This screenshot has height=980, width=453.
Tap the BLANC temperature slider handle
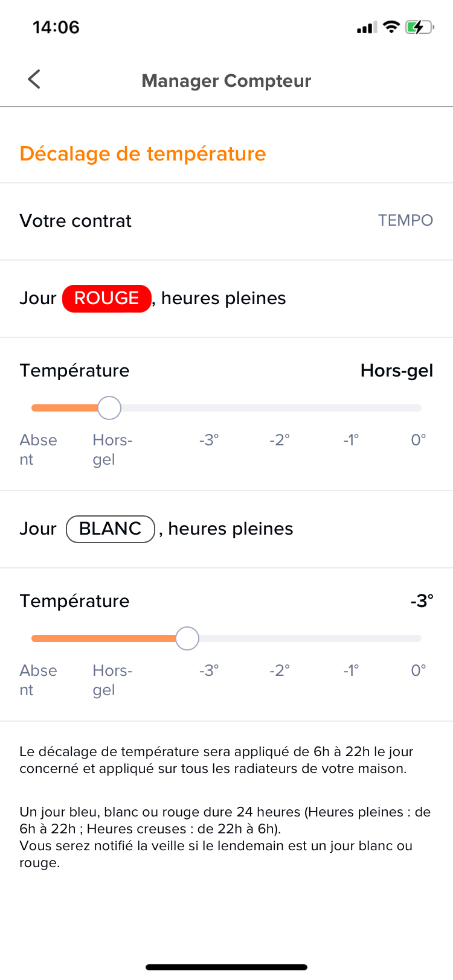[x=187, y=638]
